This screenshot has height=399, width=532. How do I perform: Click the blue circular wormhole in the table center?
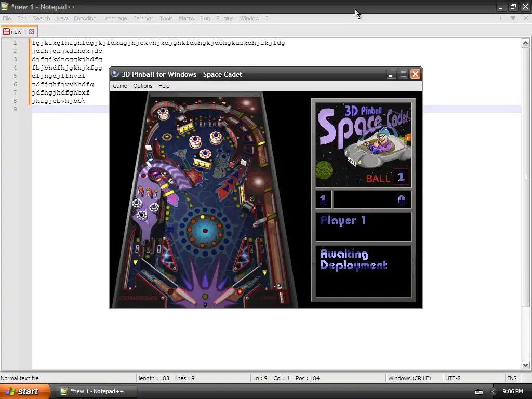click(x=205, y=231)
